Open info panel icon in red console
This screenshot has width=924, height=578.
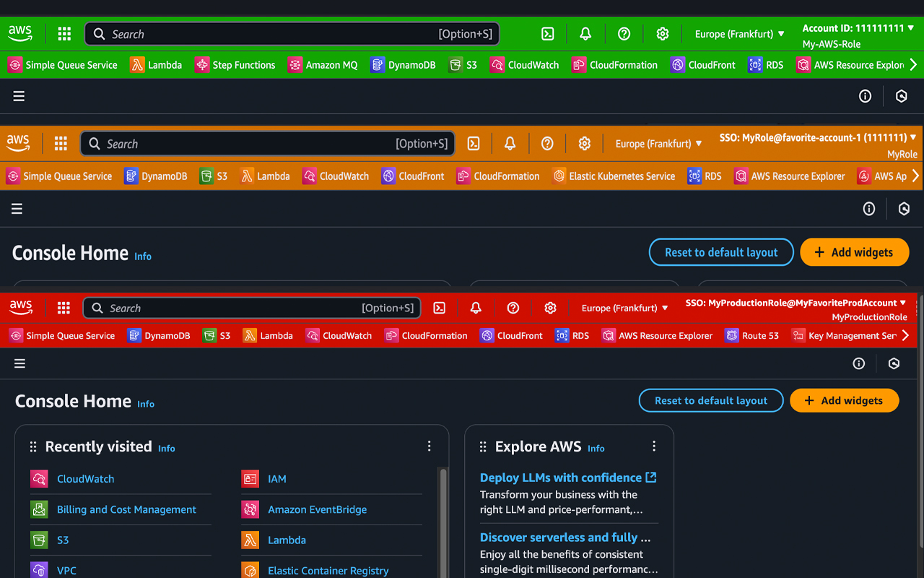858,363
